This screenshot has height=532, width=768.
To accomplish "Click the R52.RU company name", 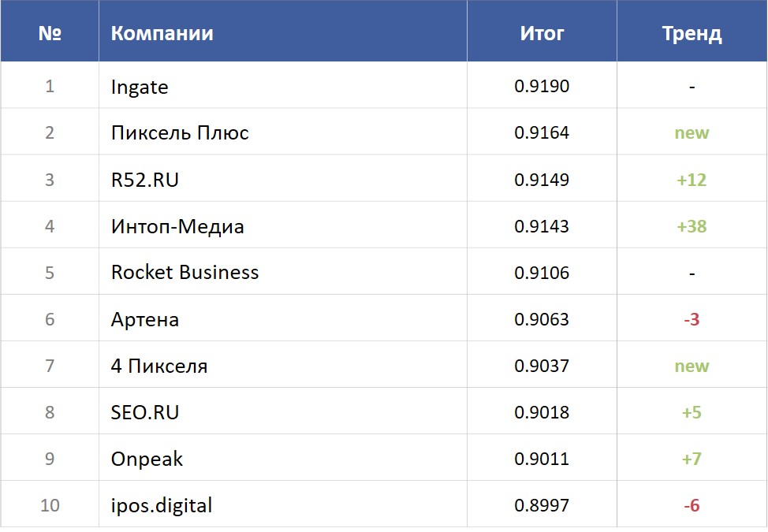I will click(x=145, y=180).
